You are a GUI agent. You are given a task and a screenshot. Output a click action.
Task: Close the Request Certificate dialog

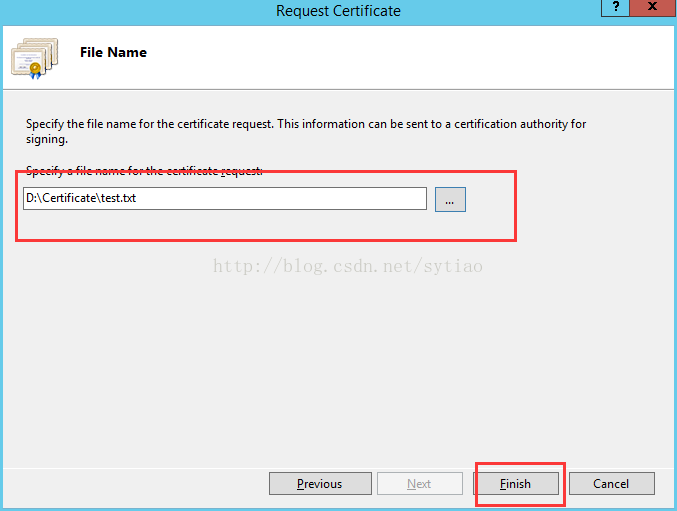click(x=652, y=7)
